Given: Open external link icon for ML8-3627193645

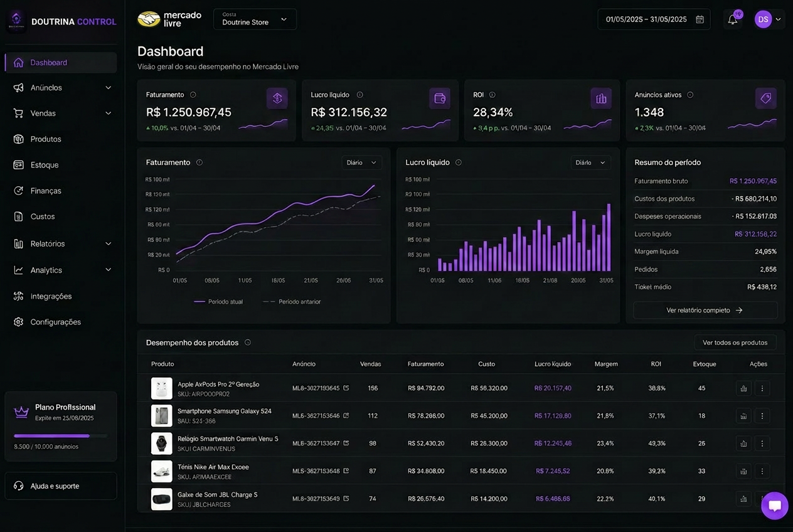Looking at the screenshot, I should tap(346, 388).
